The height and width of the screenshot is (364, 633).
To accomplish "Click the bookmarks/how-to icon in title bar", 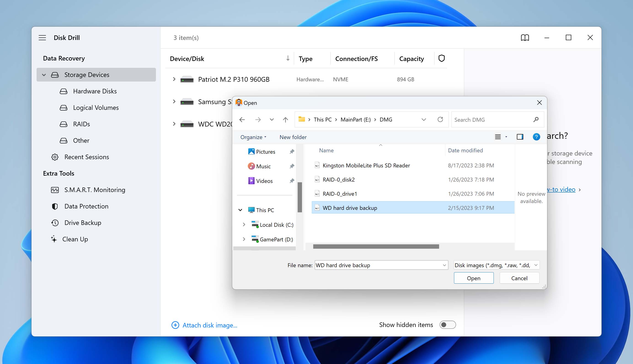I will tap(525, 37).
